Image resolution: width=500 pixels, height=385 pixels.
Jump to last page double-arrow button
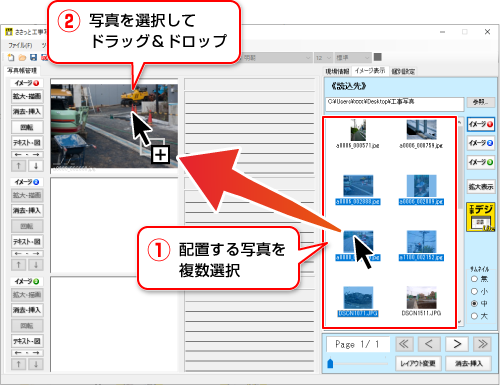pos(482,344)
